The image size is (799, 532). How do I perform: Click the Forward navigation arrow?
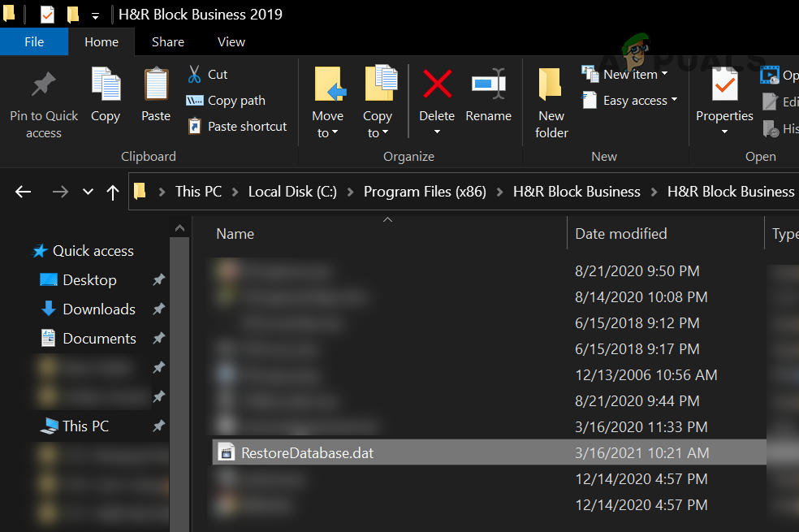pyautogui.click(x=60, y=192)
